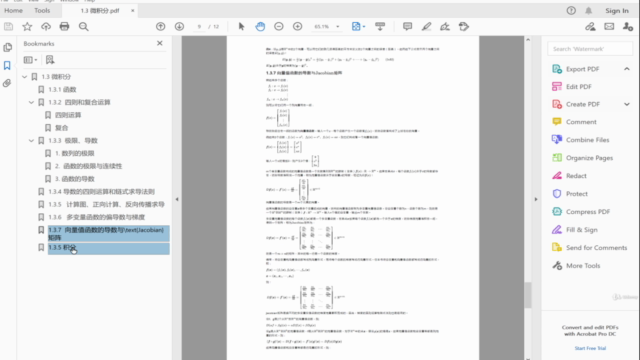
Task: Send the file by email
Action: [609, 27]
